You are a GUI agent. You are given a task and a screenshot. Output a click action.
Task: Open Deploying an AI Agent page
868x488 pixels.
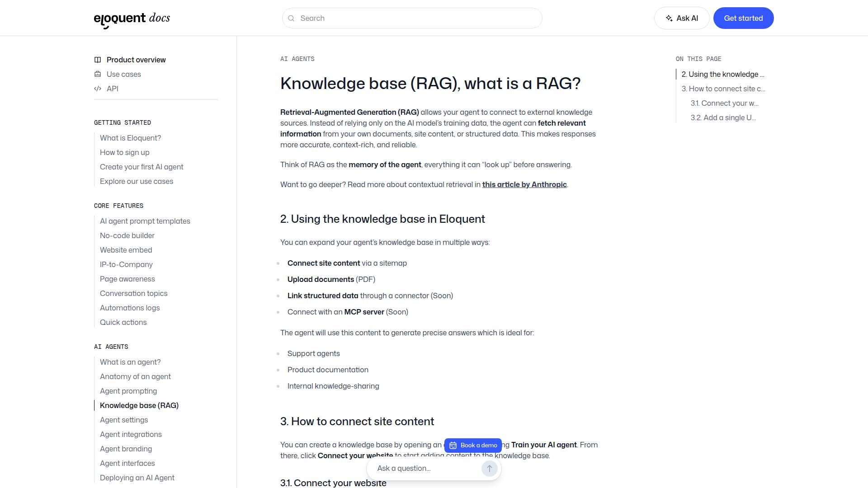coord(137,478)
